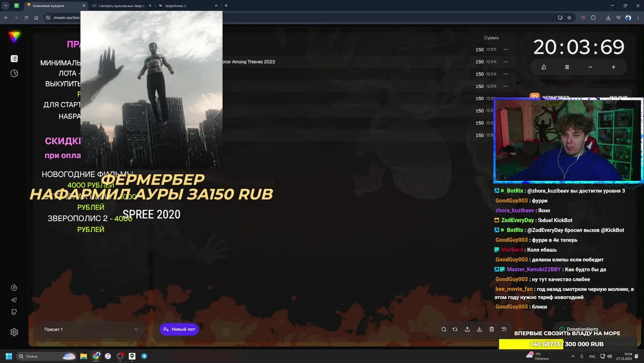Viewport: 644px width, 363px height.
Task: Open the tab search dropdown arrow
Action: (6, 6)
